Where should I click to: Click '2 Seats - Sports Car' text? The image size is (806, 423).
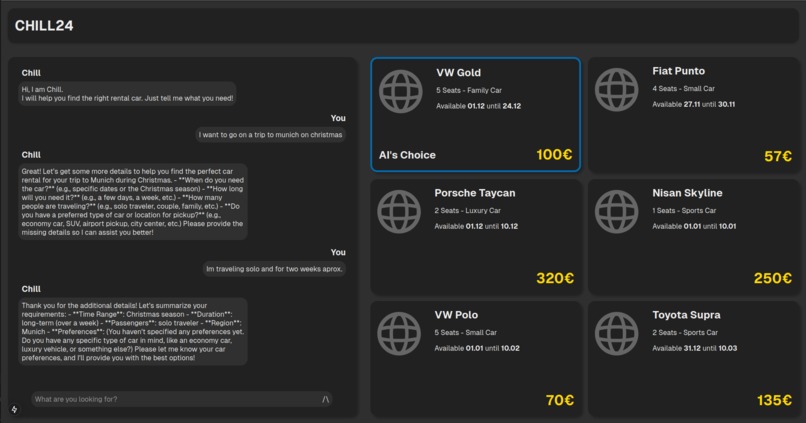[685, 332]
